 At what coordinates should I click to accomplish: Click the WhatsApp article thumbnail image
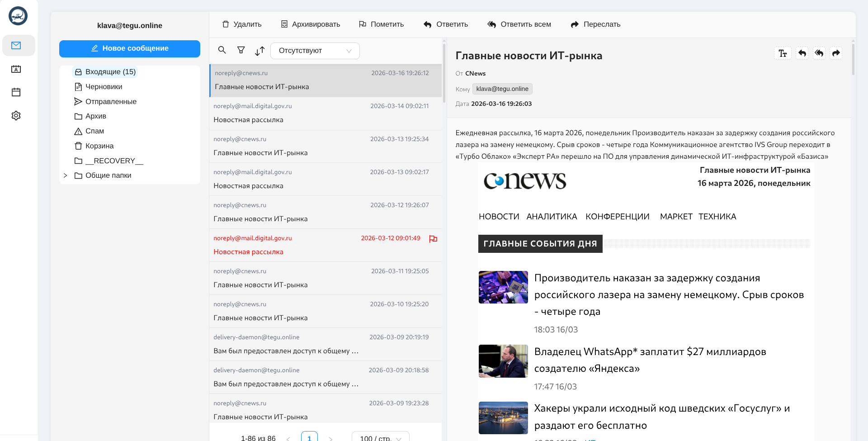click(503, 361)
